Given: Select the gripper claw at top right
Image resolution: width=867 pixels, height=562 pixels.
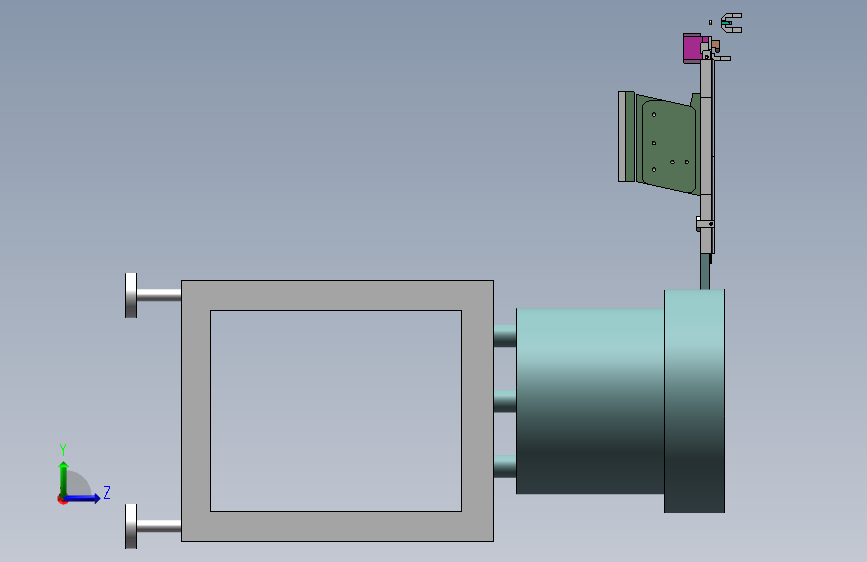Looking at the screenshot, I should coord(732,23).
